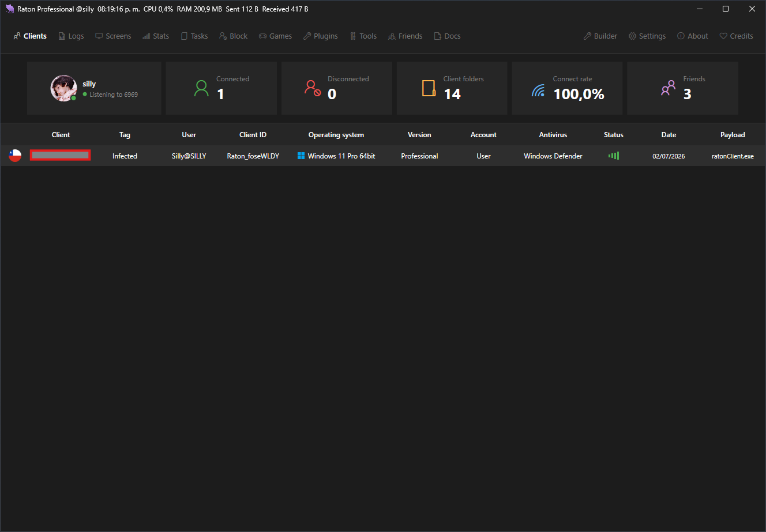The image size is (766, 532).
Task: Click the blue Connect rate signal icon
Action: pyautogui.click(x=538, y=90)
